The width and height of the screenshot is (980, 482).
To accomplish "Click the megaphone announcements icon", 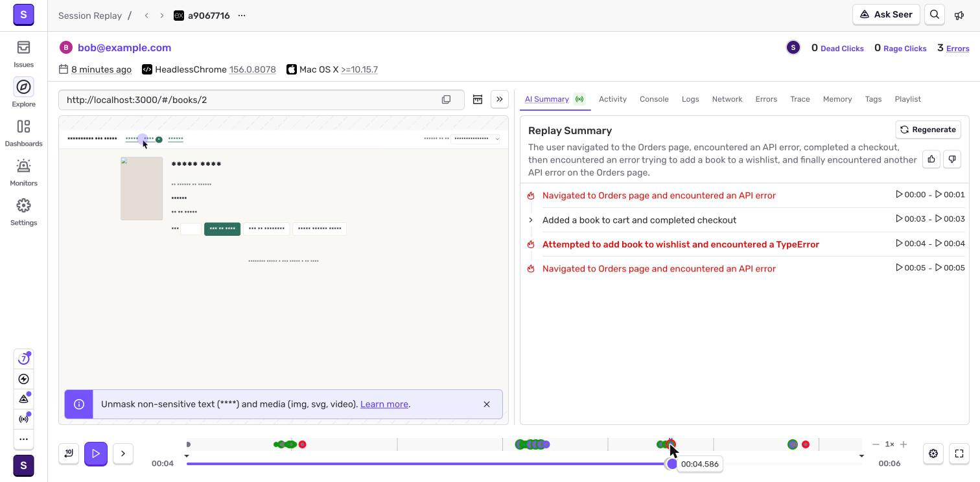I will pyautogui.click(x=959, y=15).
